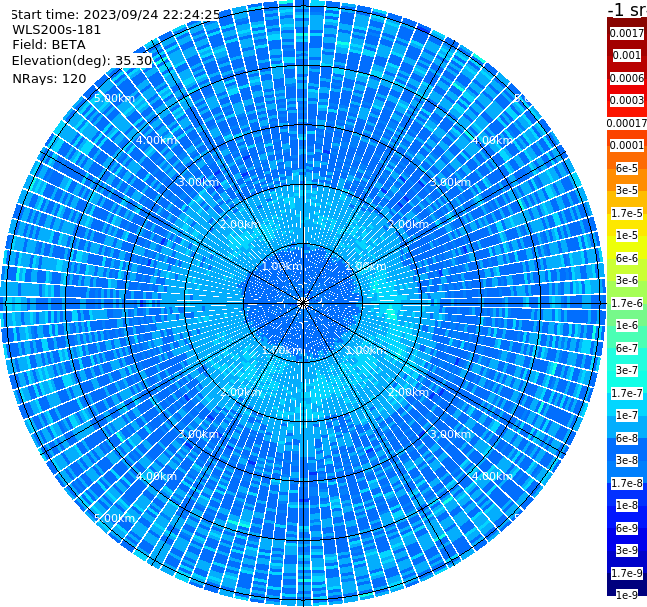Screen dimensions: 647x607
Task: Click the '5.00km' range label in lower-left quadrant
Action: click(114, 518)
